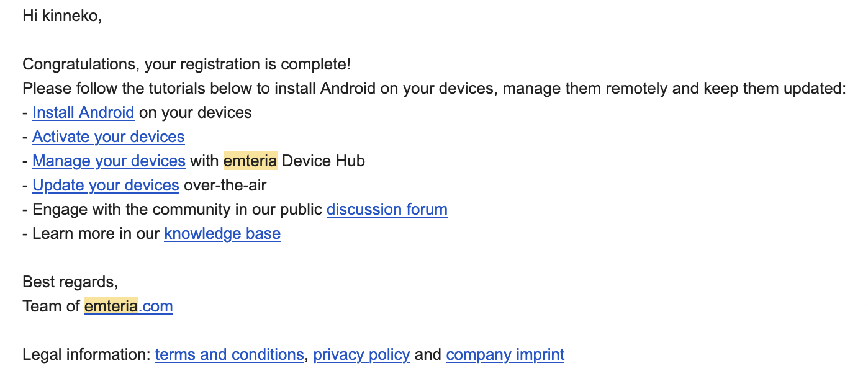Click the 'Device Hub' text
This screenshot has height=376, width=868.
pyautogui.click(x=323, y=161)
